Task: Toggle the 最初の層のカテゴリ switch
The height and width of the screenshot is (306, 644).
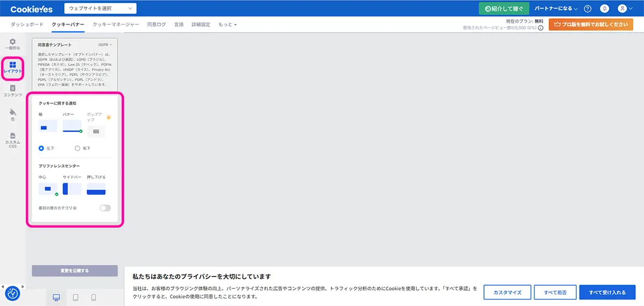Action: (105, 208)
